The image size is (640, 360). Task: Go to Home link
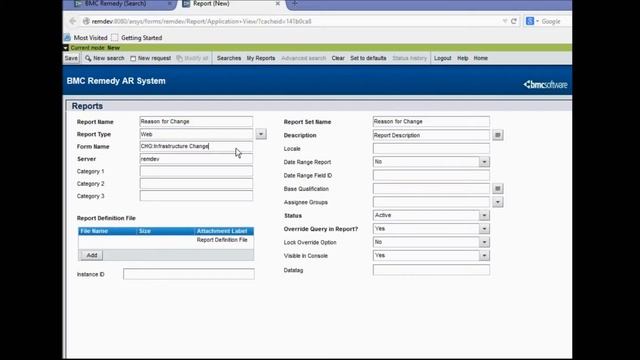click(x=480, y=58)
